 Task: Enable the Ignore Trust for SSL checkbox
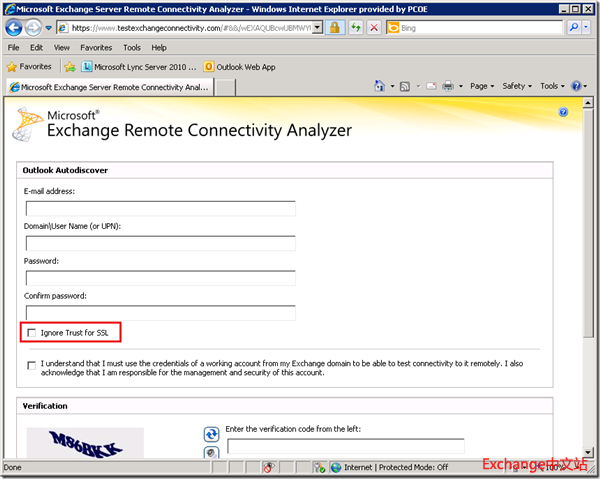point(32,332)
